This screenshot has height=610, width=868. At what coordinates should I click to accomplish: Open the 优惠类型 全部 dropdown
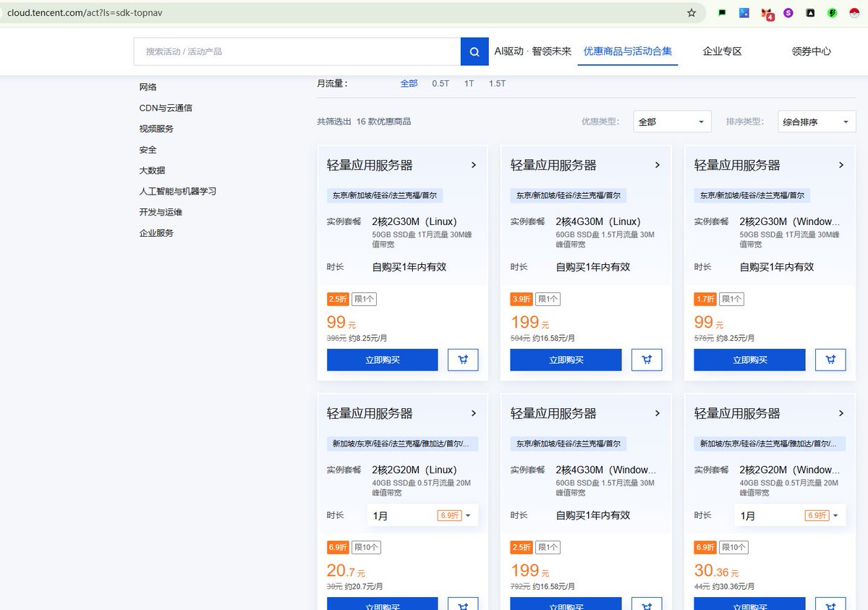(672, 122)
